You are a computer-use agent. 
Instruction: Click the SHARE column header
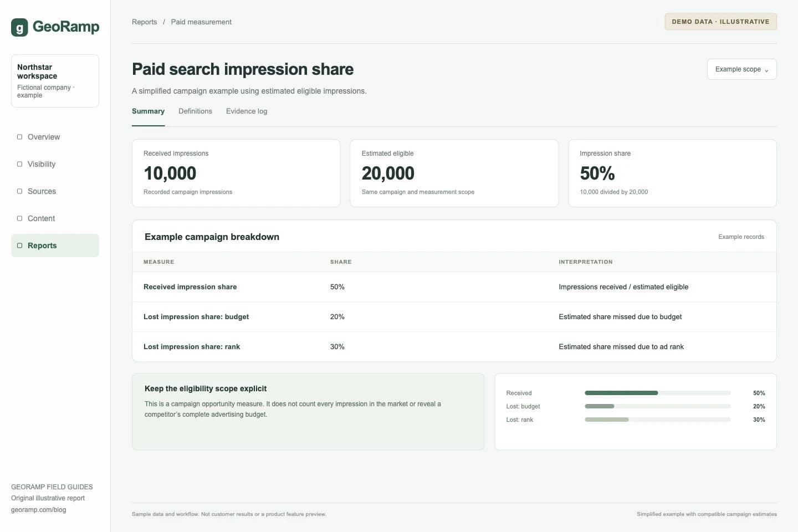click(341, 262)
